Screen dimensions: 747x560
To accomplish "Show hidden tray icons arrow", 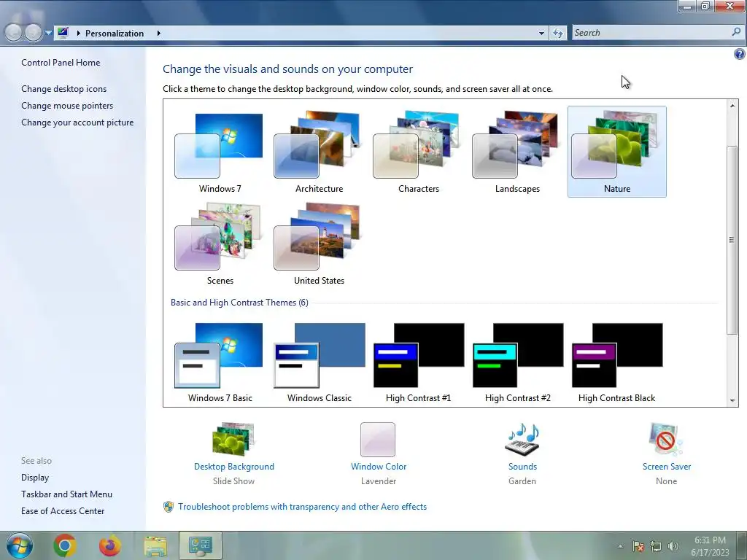I will pos(620,546).
